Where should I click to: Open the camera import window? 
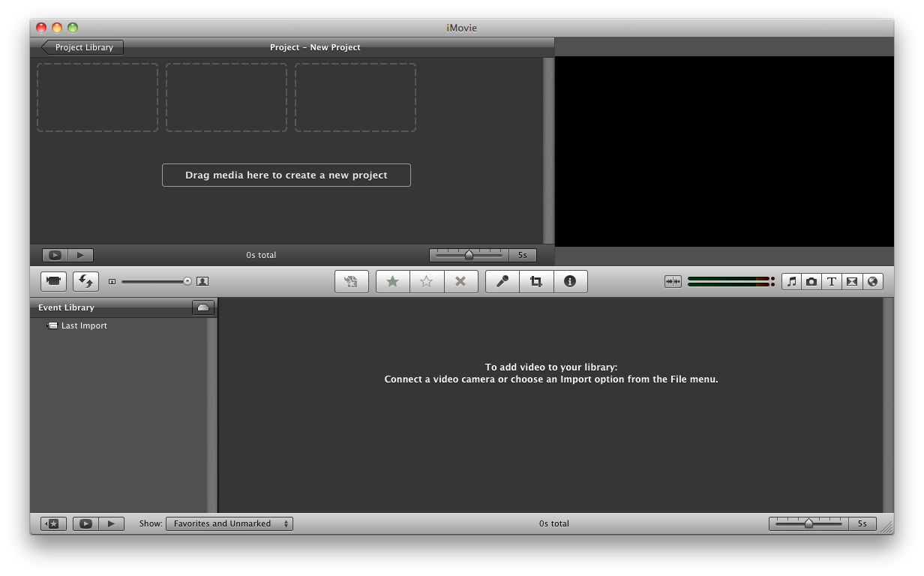click(x=53, y=281)
